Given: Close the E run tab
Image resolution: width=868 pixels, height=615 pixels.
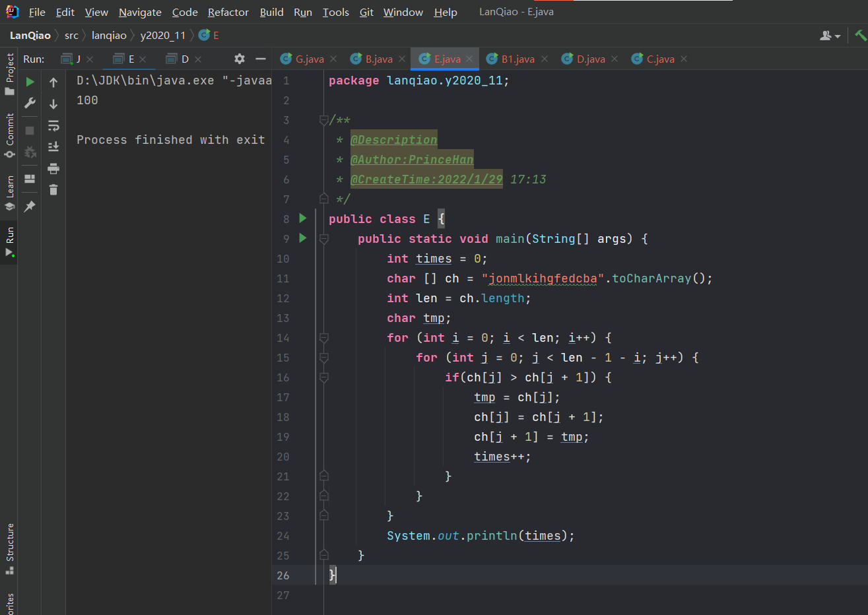Looking at the screenshot, I should point(143,59).
